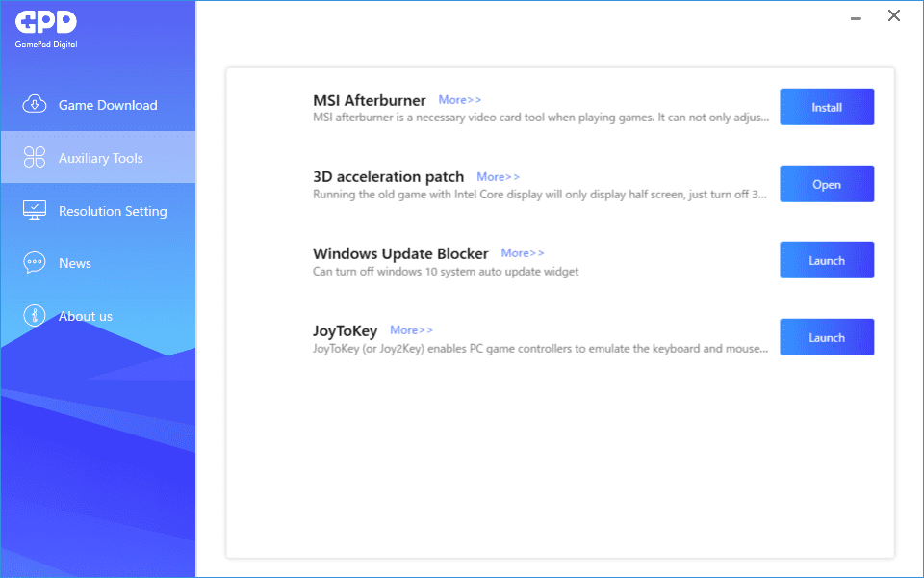Click the Auxiliary Tools four-leaf icon
The height and width of the screenshot is (578, 924).
pos(35,157)
